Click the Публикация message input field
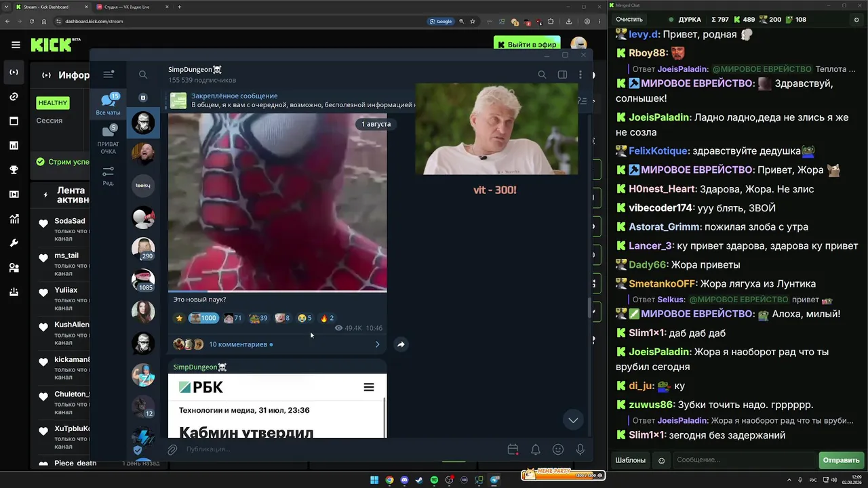Screen dimensions: 868x488 point(342,449)
